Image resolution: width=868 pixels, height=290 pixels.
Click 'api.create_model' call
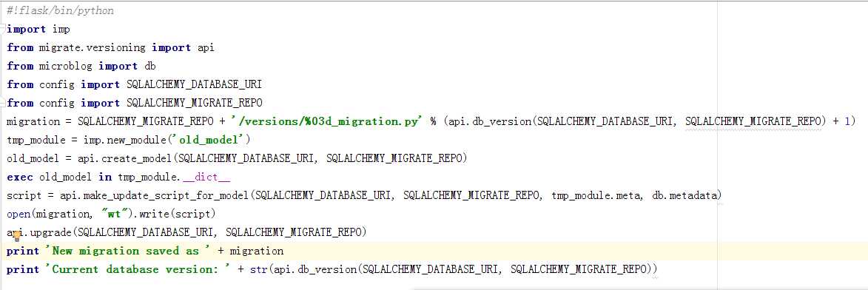click(125, 159)
